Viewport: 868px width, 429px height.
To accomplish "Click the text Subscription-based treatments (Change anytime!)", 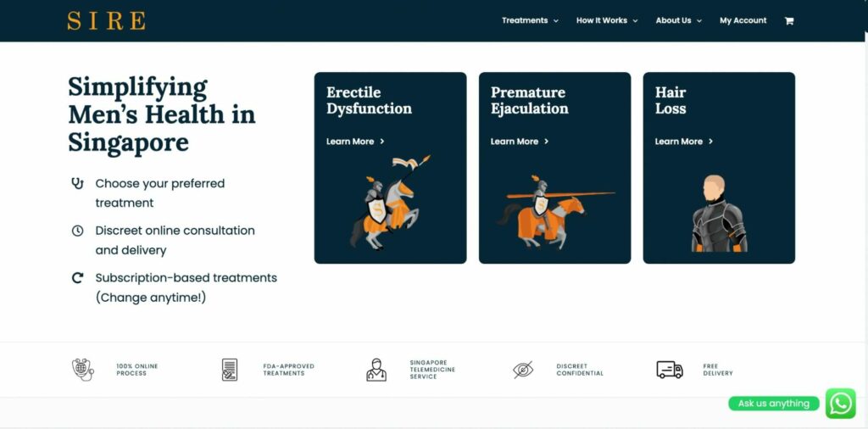I will [x=186, y=287].
